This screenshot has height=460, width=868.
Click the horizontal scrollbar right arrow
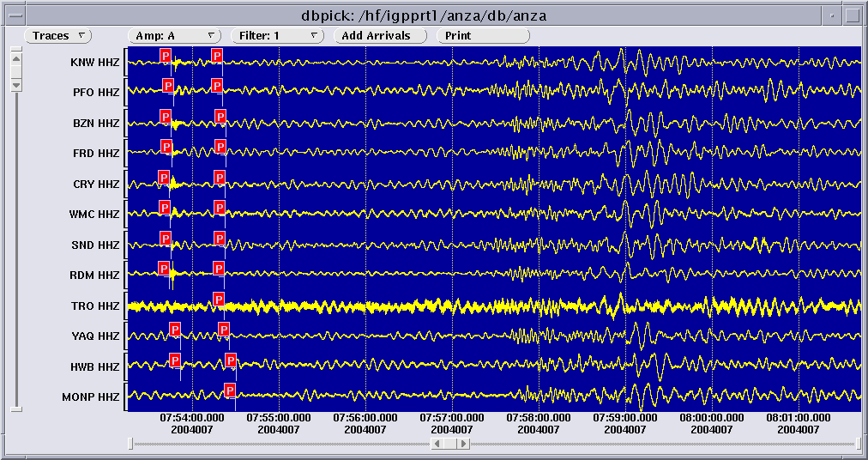click(464, 444)
